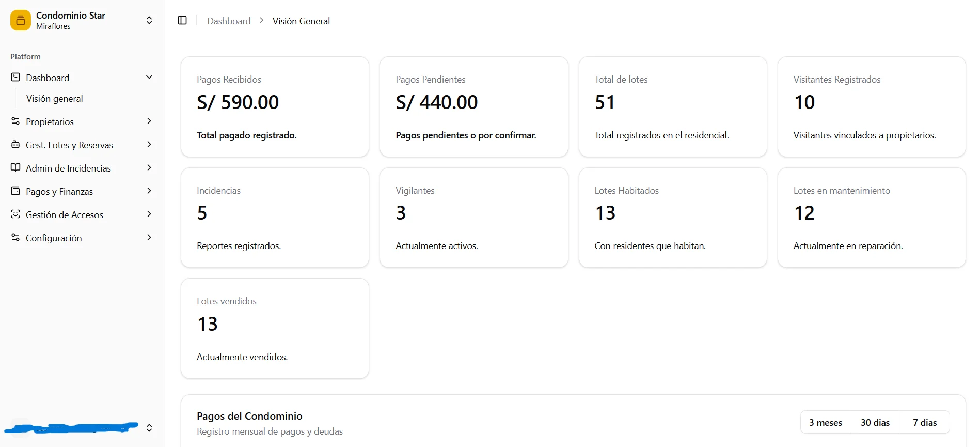Expand the Pagos y Finanzas chevron
Image resolution: width=980 pixels, height=447 pixels.
(x=149, y=191)
